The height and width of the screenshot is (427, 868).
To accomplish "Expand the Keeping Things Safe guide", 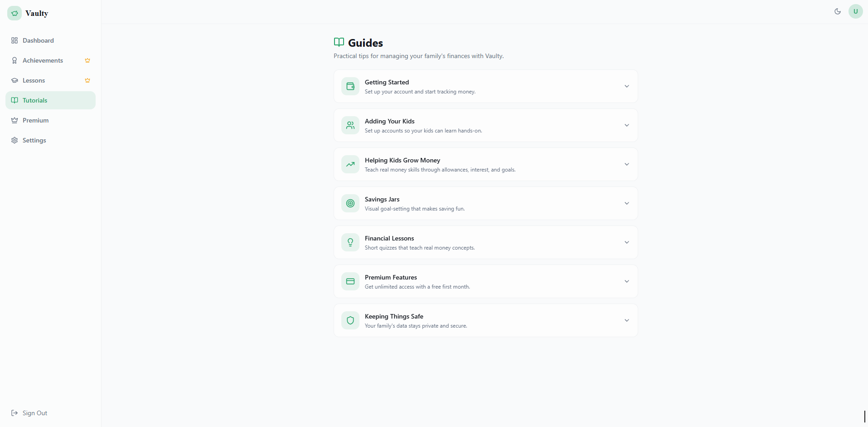I will click(x=627, y=320).
